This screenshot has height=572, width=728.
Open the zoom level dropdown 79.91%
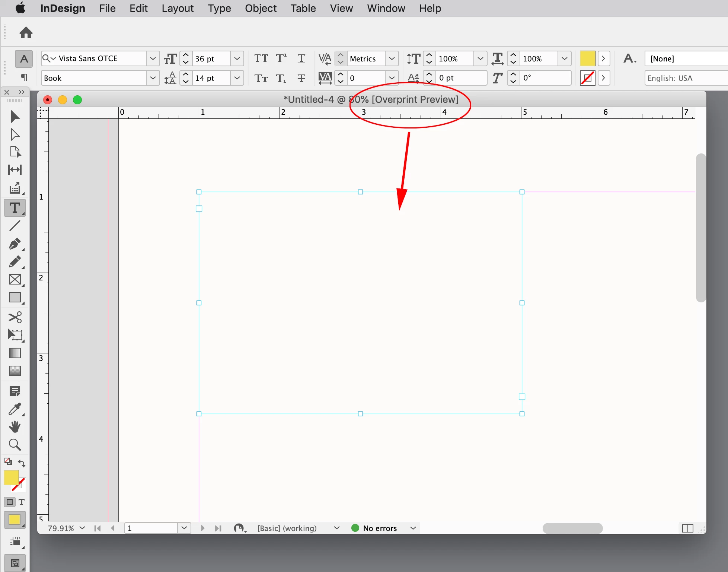(x=82, y=528)
